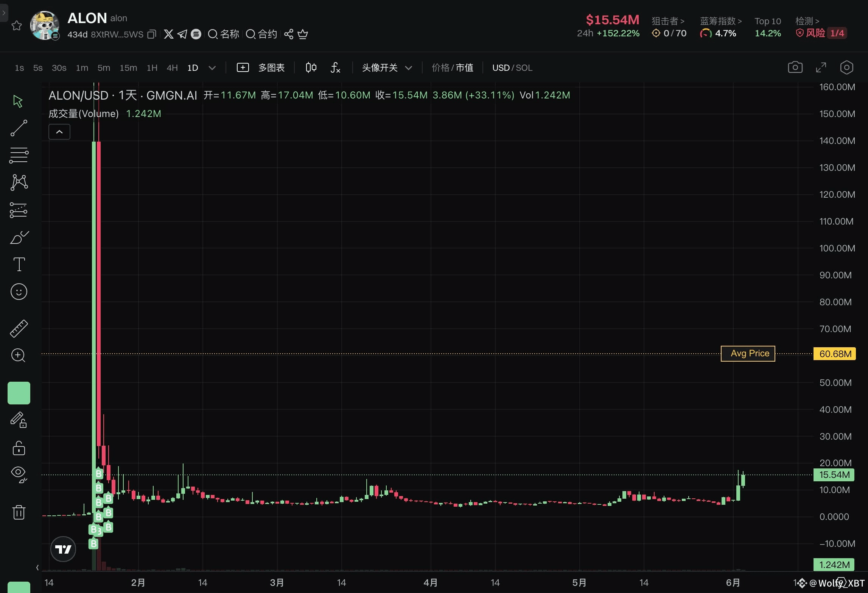Switch chart to 市值 (market cap) mode

(x=464, y=68)
